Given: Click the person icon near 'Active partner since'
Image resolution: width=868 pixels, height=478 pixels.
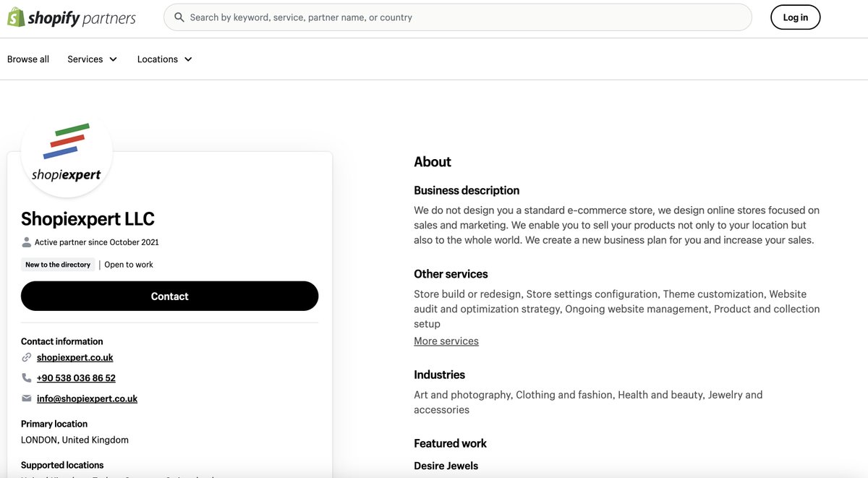Looking at the screenshot, I should tap(27, 242).
